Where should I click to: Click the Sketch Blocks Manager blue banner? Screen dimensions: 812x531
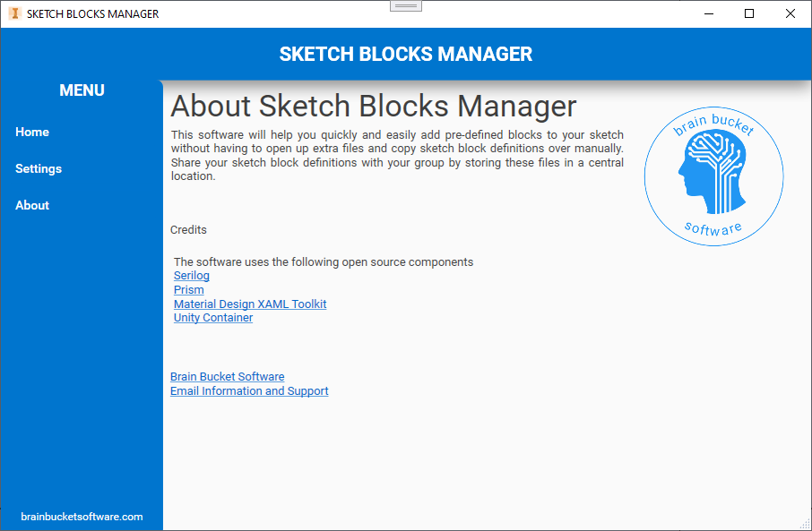[x=405, y=54]
